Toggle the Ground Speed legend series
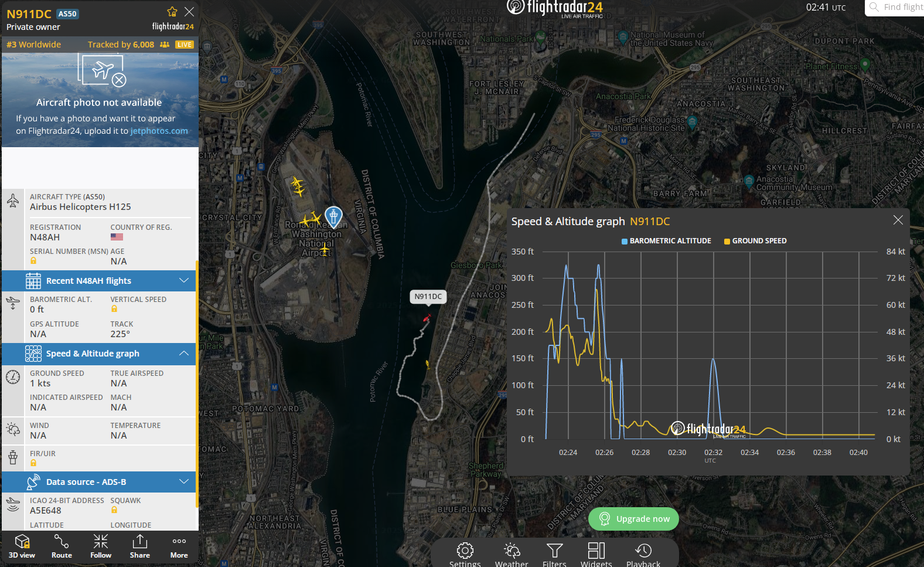Image resolution: width=924 pixels, height=567 pixels. pyautogui.click(x=755, y=241)
